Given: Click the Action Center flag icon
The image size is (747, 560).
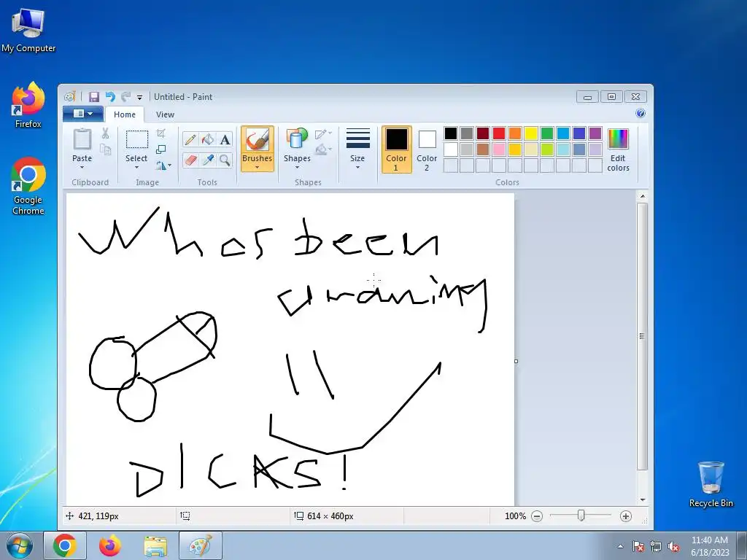Looking at the screenshot, I should tap(638, 547).
